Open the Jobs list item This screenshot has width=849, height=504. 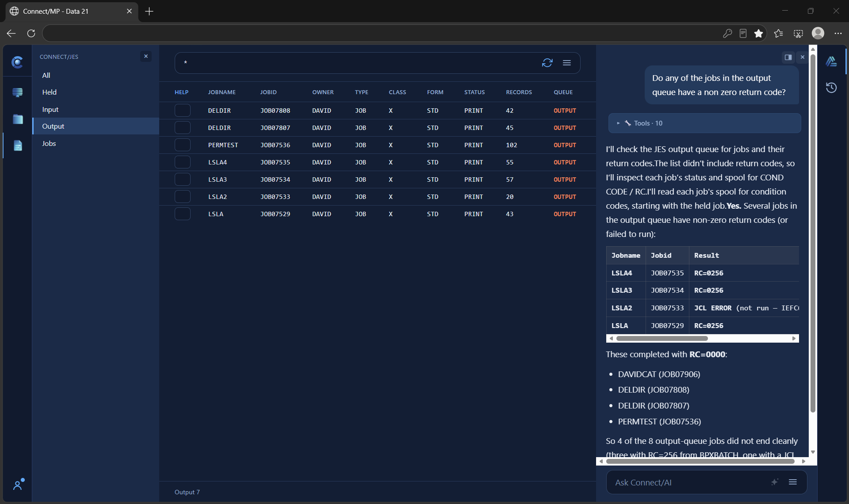click(96, 143)
